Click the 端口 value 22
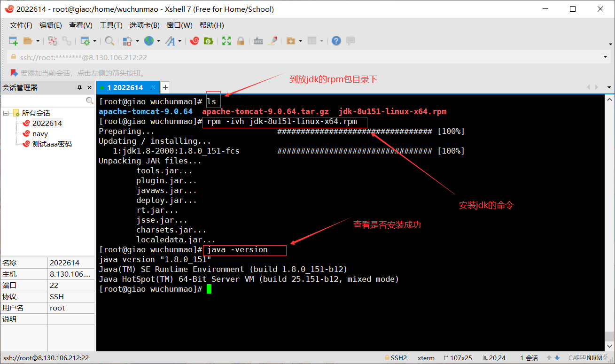This screenshot has height=364, width=615. pyautogui.click(x=54, y=285)
